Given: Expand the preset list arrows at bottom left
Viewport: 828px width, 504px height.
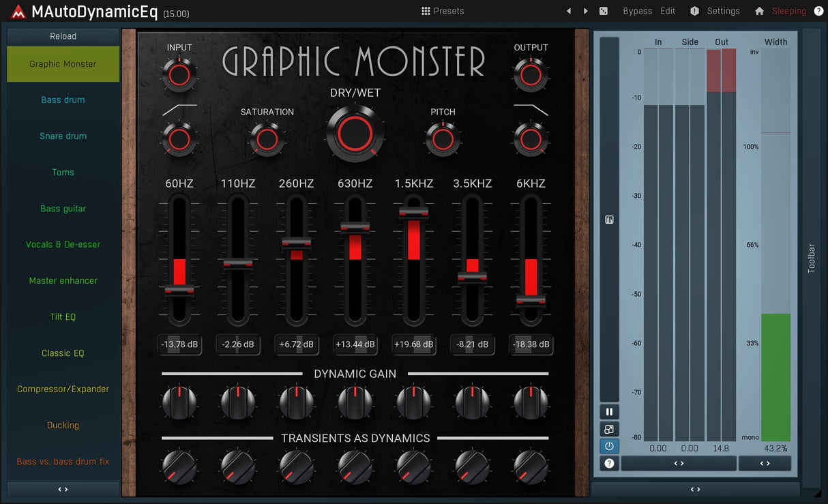Looking at the screenshot, I should 63,489.
